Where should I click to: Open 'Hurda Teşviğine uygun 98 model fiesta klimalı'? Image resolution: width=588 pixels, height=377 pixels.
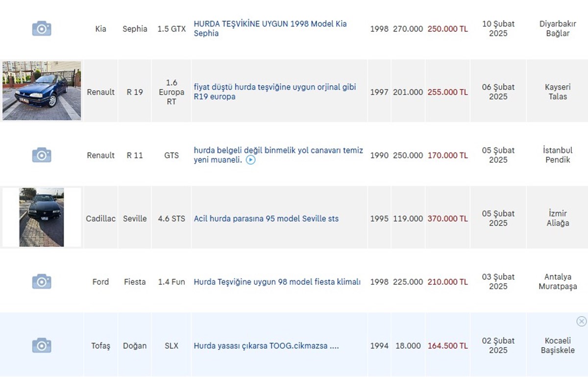[x=277, y=282]
